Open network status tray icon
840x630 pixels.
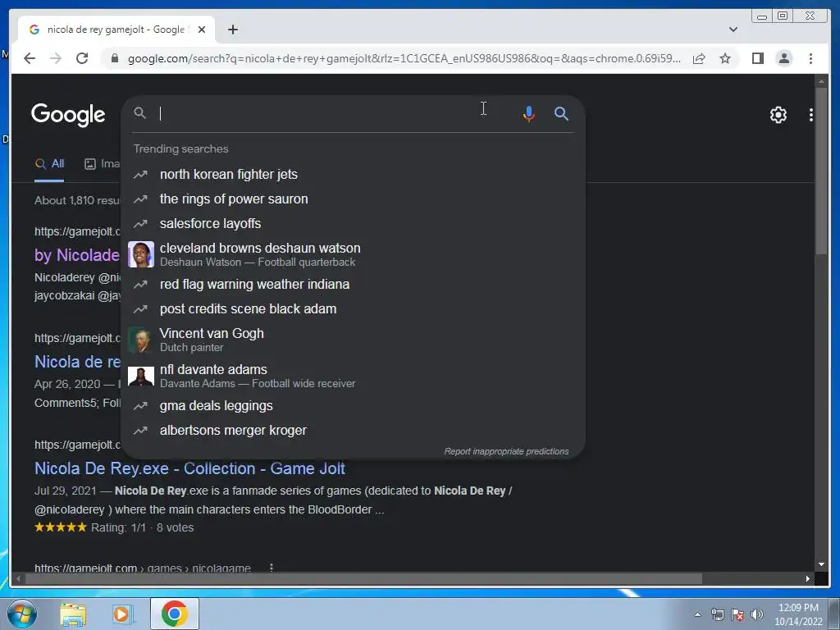point(717,614)
